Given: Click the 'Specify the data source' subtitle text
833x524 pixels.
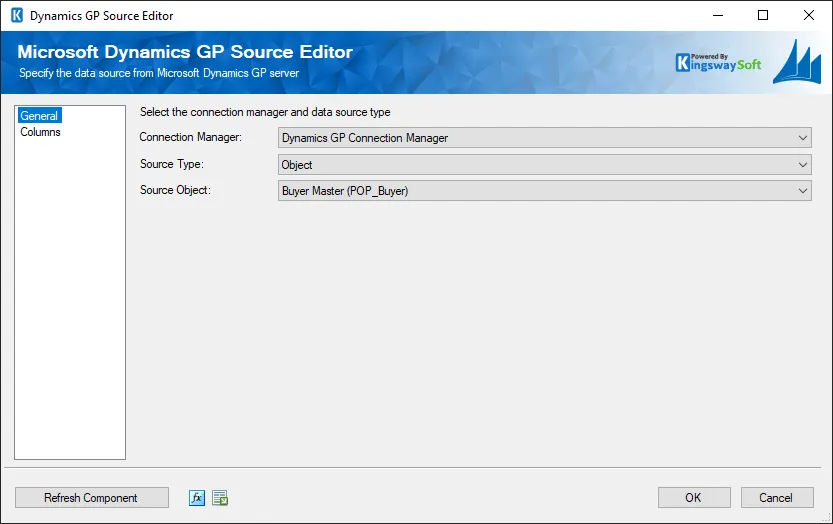Looking at the screenshot, I should tap(159, 73).
